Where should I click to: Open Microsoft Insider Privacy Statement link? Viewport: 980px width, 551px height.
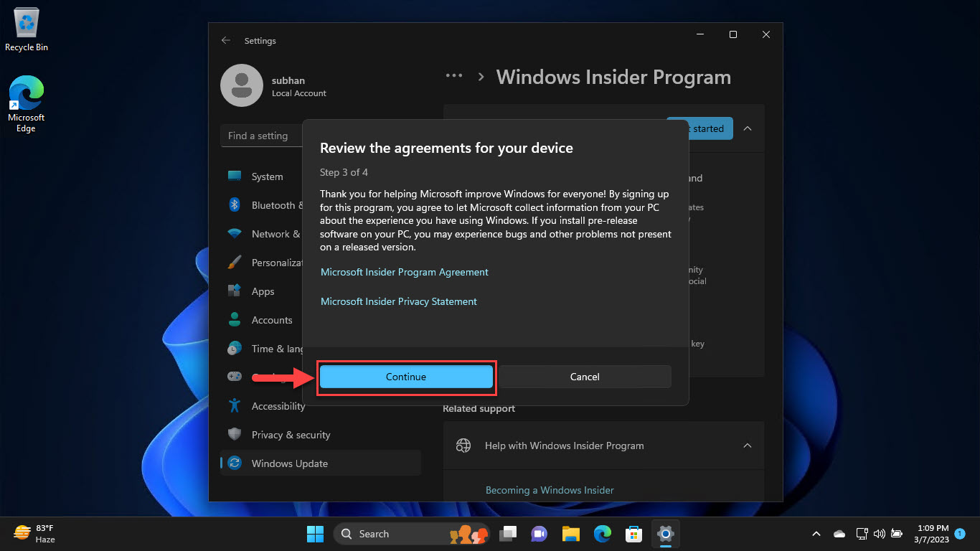point(399,301)
